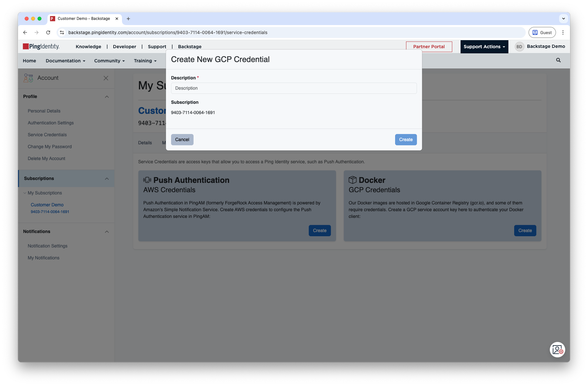Click the search magnifier icon
The height and width of the screenshot is (386, 588).
[x=558, y=60]
